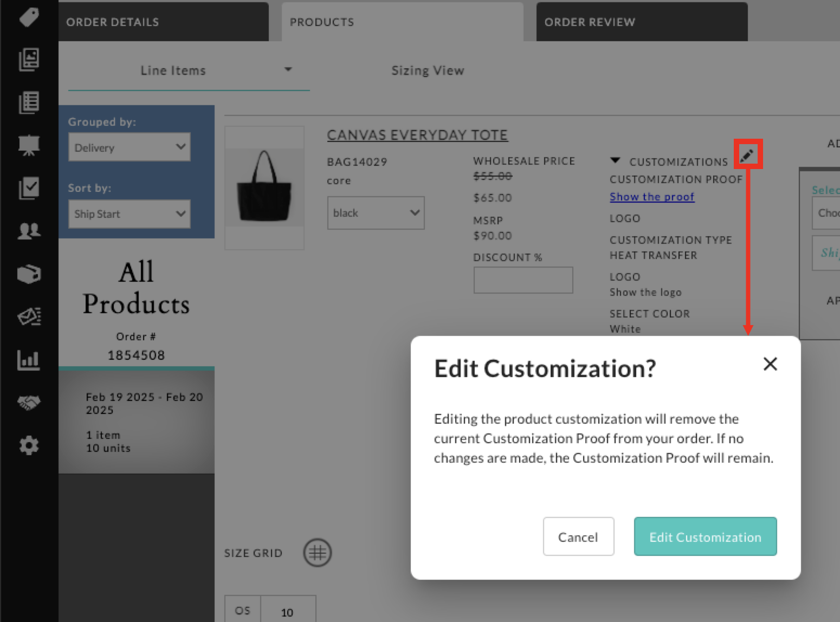The width and height of the screenshot is (840, 622).
Task: Click the handshake icon in sidebar
Action: pos(29,403)
